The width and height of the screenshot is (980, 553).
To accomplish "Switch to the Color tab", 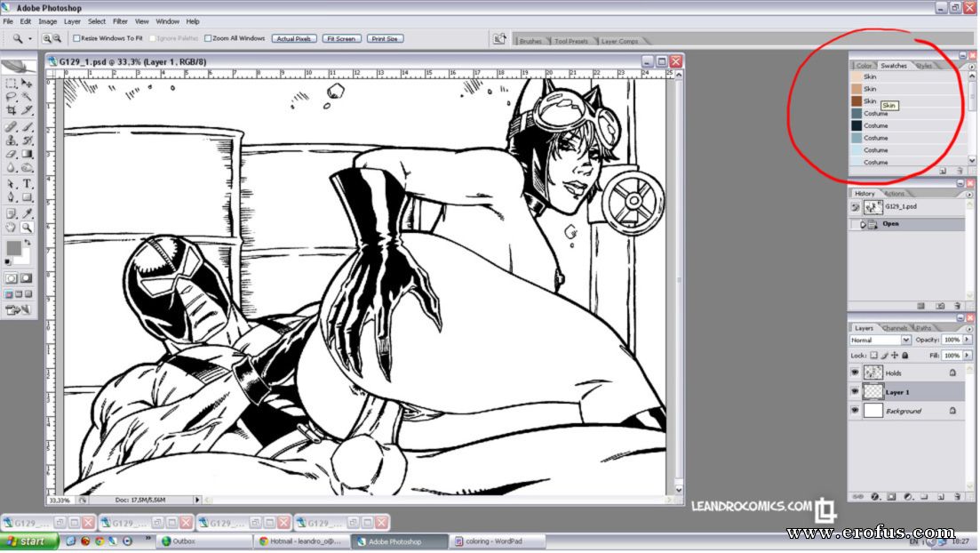I will (x=864, y=66).
